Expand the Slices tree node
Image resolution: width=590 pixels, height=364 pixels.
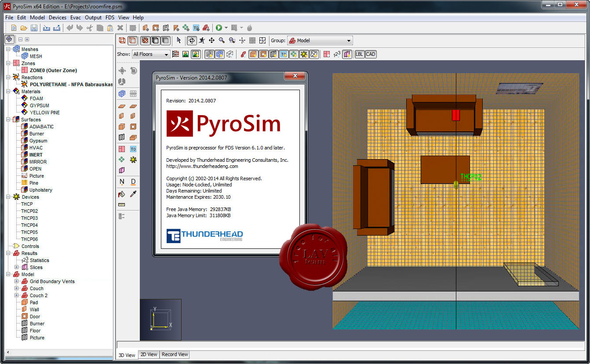coord(17,267)
